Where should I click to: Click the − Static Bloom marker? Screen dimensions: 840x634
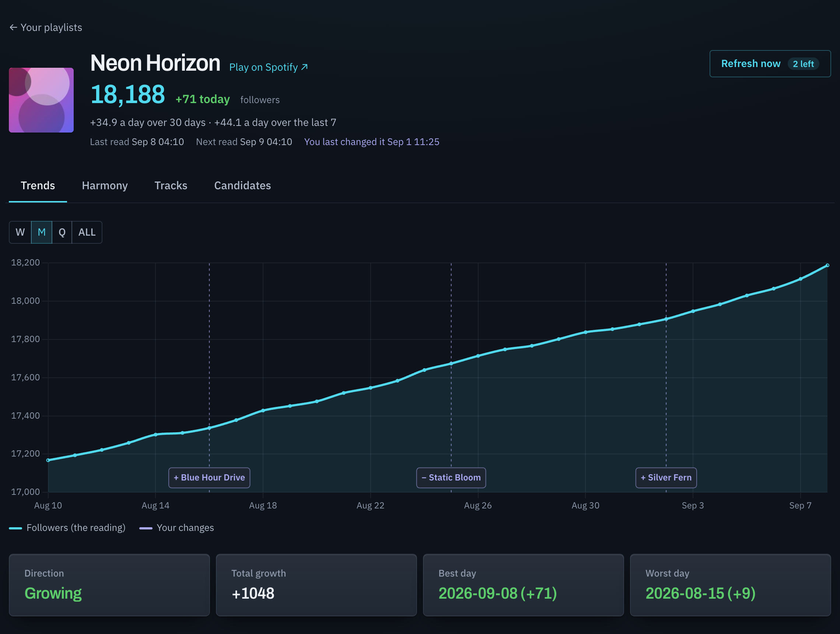[451, 478]
